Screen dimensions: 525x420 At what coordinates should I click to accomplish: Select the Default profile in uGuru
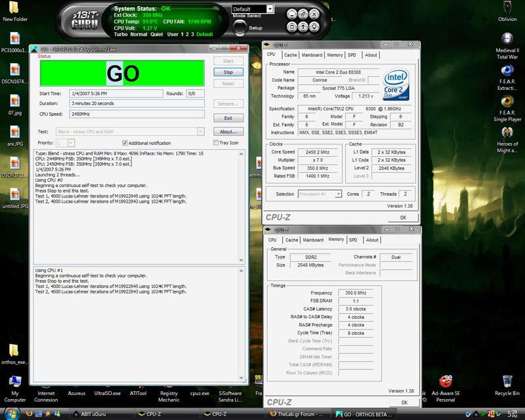click(x=205, y=34)
